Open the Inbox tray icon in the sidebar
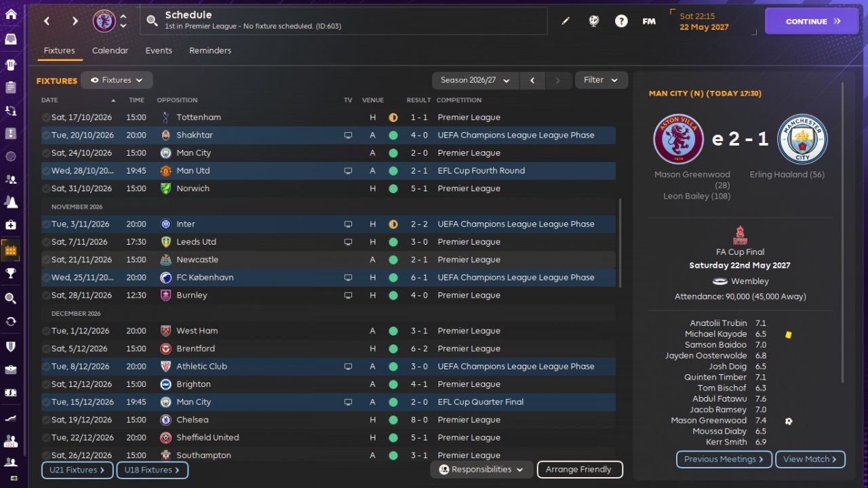 [x=11, y=39]
